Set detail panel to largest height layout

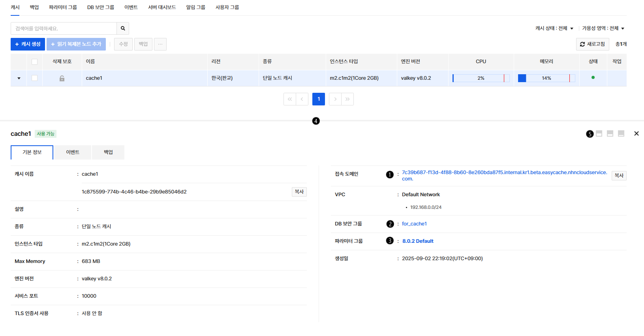pyautogui.click(x=621, y=133)
